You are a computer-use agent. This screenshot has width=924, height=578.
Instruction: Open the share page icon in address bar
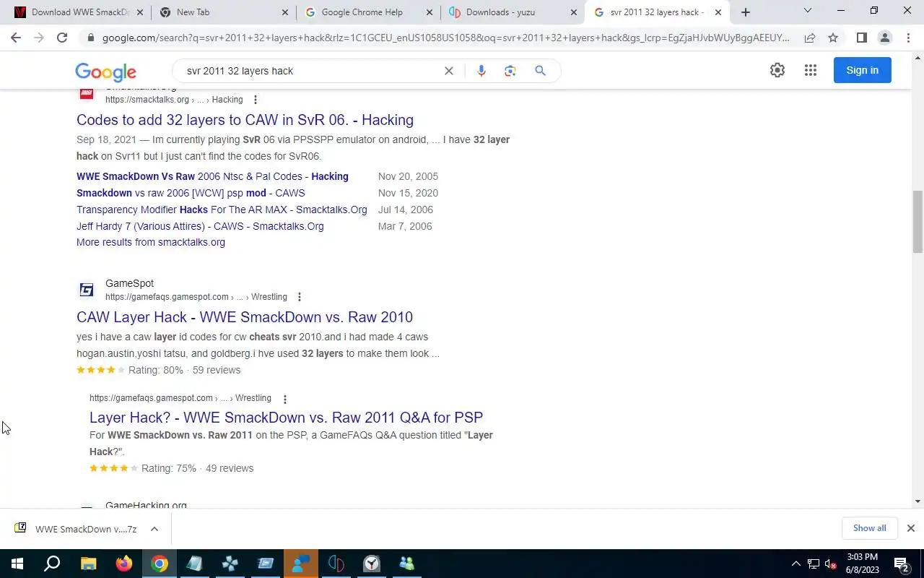(810, 38)
